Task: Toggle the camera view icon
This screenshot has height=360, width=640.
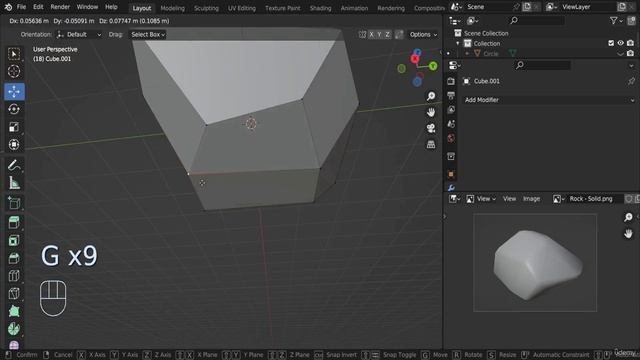Action: [x=431, y=128]
